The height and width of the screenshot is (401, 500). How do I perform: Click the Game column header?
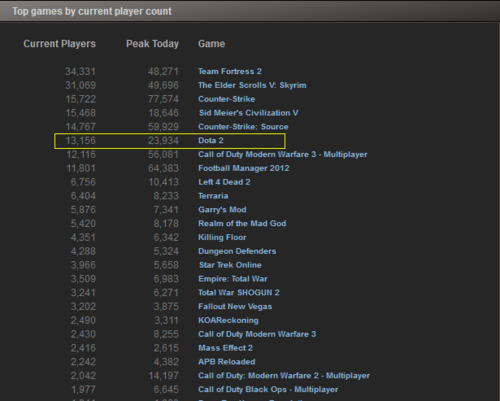tap(211, 44)
